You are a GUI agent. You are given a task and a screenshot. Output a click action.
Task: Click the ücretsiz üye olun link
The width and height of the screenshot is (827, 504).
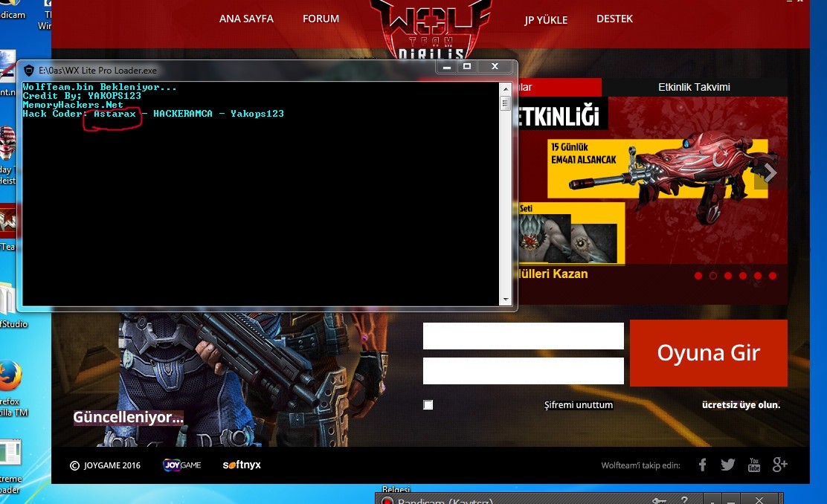[741, 405]
